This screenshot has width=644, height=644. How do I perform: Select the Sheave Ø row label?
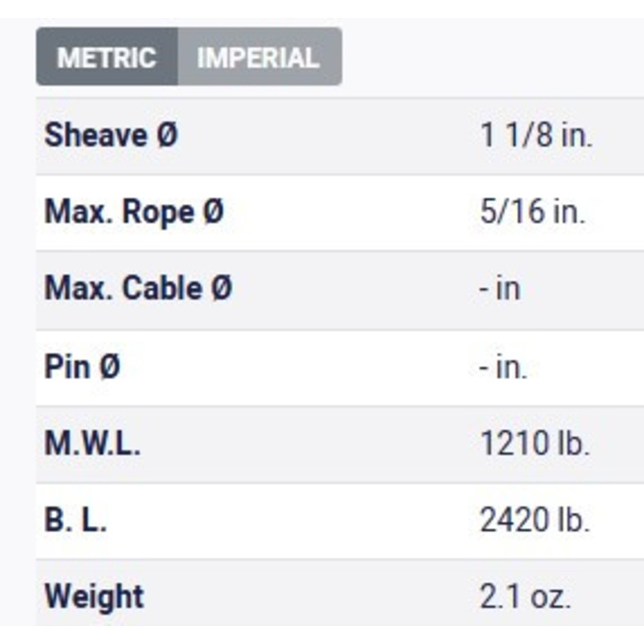tap(111, 135)
